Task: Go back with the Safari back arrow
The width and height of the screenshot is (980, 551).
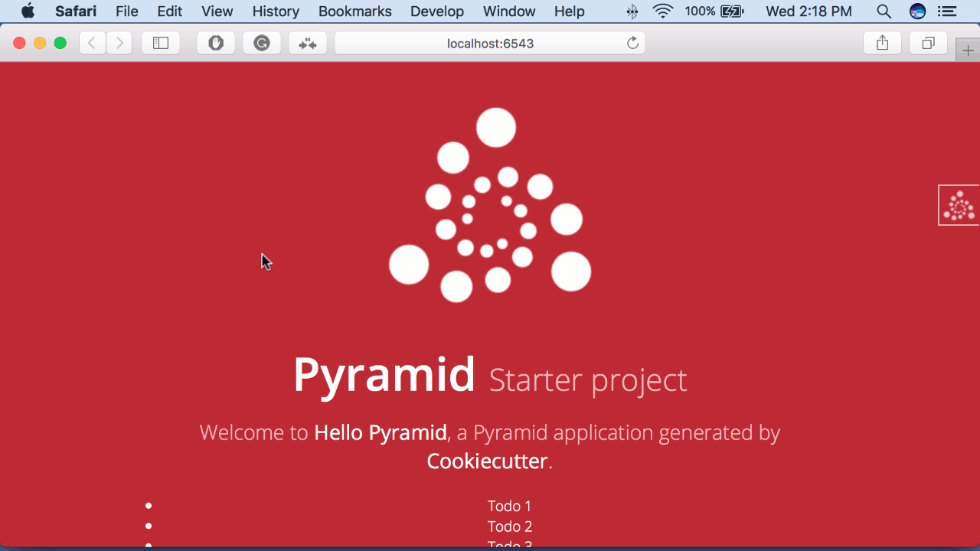Action: (x=92, y=44)
